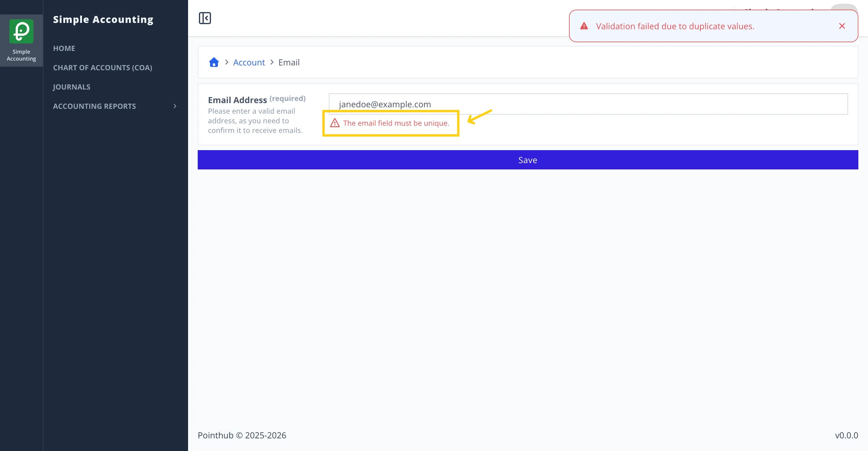
Task: Follow the Account breadcrumb link
Action: 249,62
